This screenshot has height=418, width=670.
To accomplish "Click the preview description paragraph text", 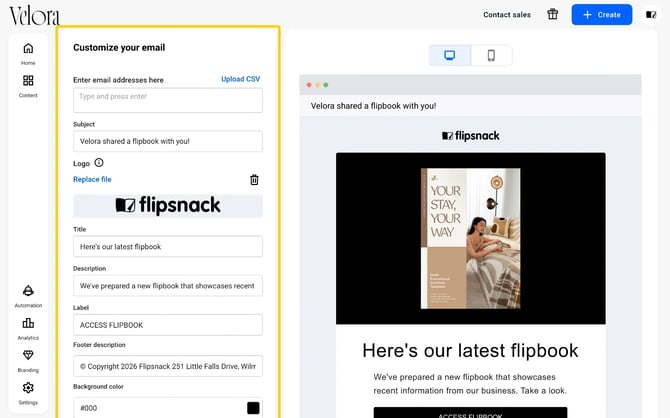I will click(x=470, y=384).
